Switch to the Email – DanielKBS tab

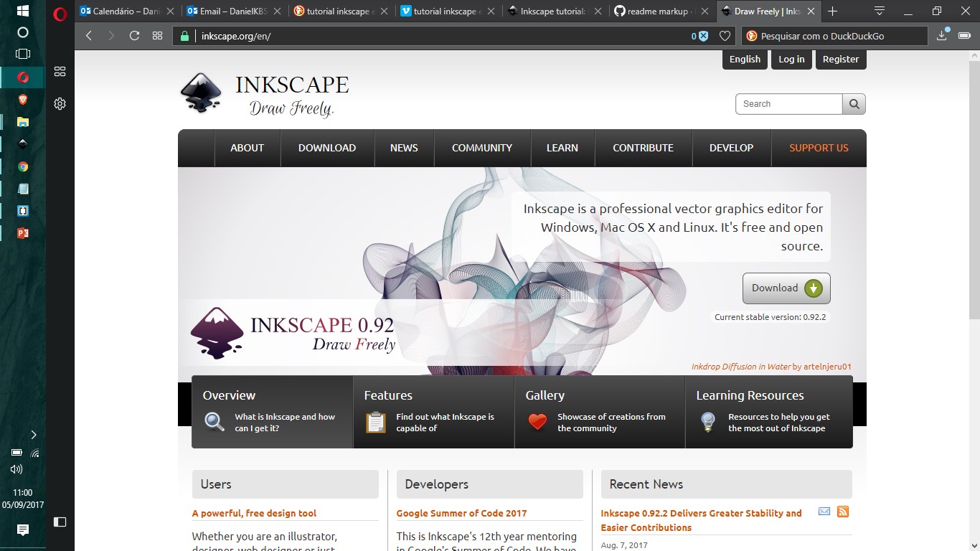(x=235, y=11)
